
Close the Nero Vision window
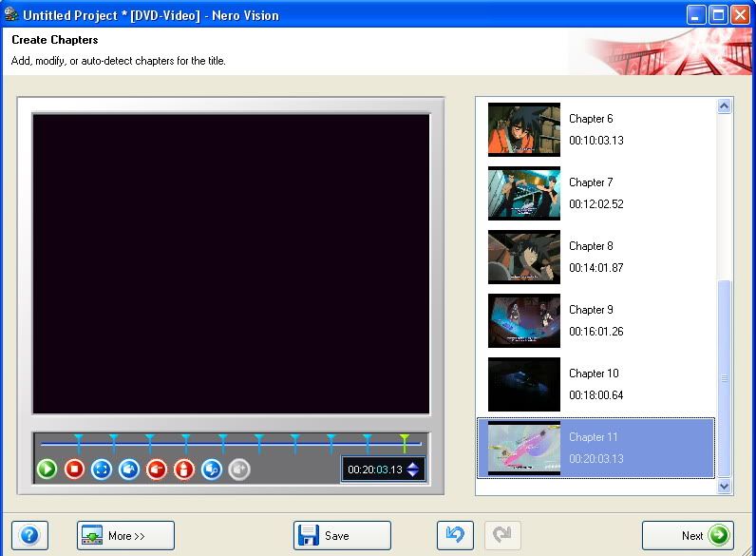(x=740, y=15)
